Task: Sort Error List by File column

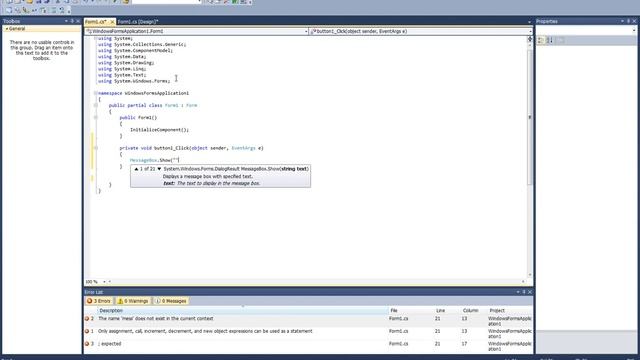Action: (x=411, y=311)
